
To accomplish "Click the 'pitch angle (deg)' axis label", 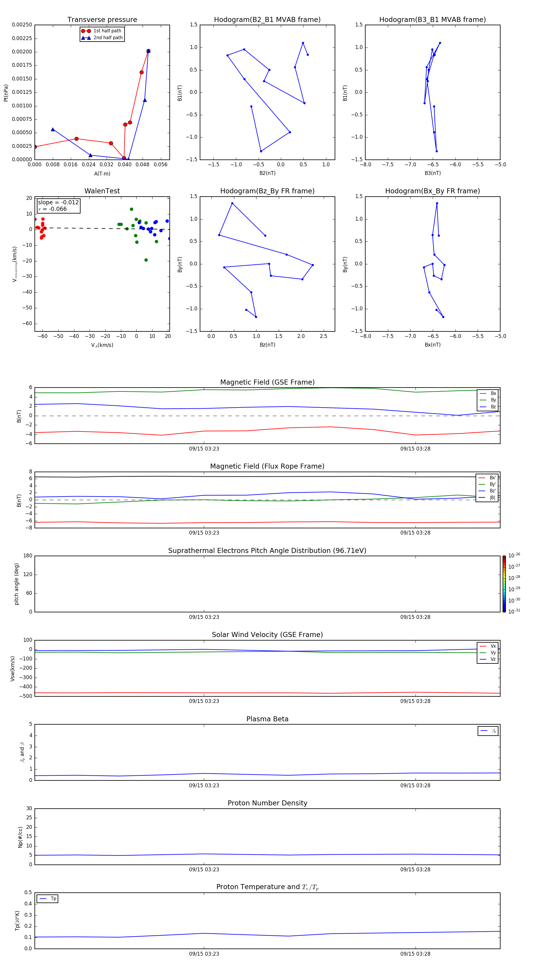I will pos(16,584).
